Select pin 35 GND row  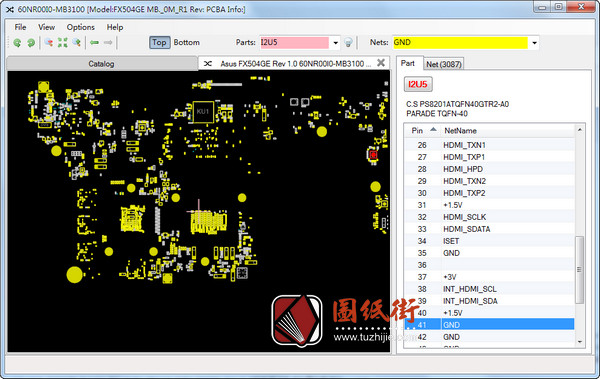(x=489, y=253)
